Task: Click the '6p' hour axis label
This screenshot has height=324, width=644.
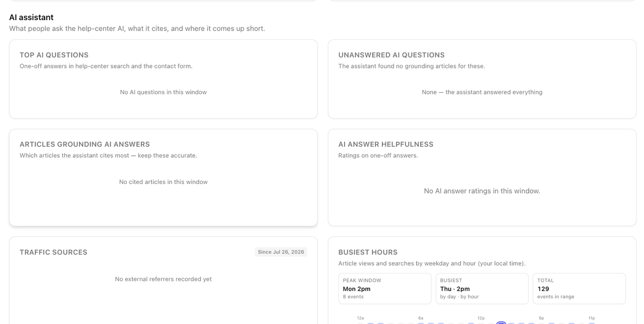Action: click(x=541, y=318)
